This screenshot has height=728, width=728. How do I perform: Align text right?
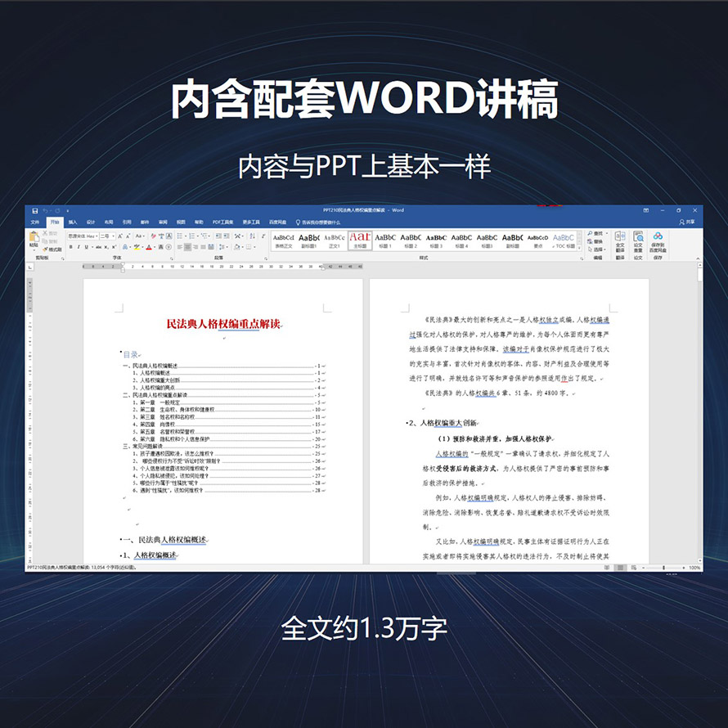(195, 247)
